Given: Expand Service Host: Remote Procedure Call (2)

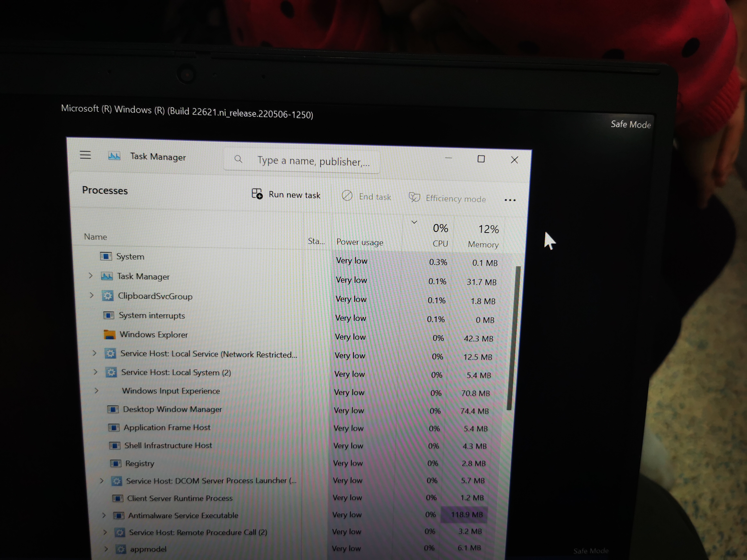Looking at the screenshot, I should point(105,532).
